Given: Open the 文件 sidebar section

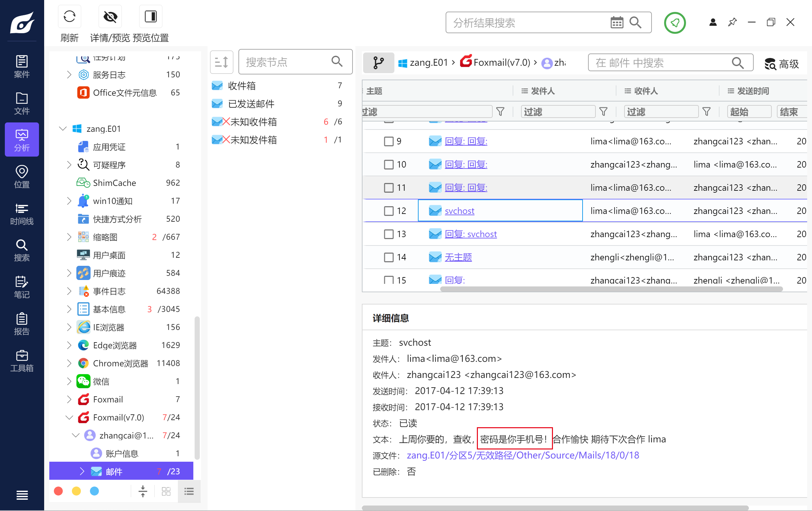Looking at the screenshot, I should coord(22,103).
